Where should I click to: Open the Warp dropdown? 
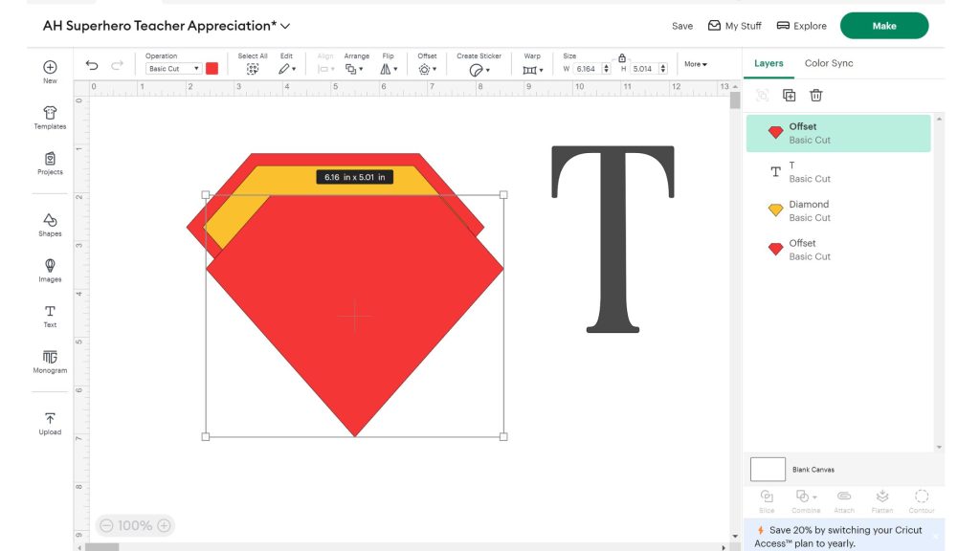click(533, 70)
